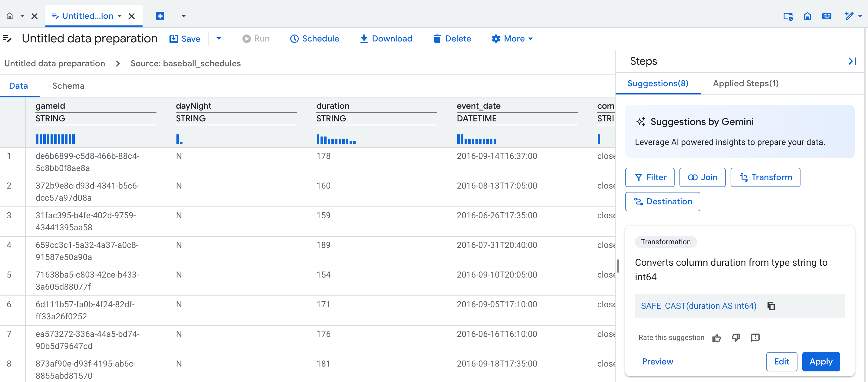Copy the SAFE_CAST expression using the copy icon

point(771,306)
